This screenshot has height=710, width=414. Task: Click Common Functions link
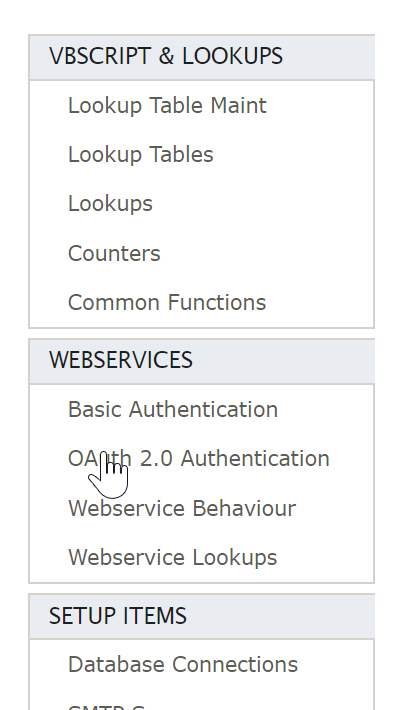[x=167, y=302]
